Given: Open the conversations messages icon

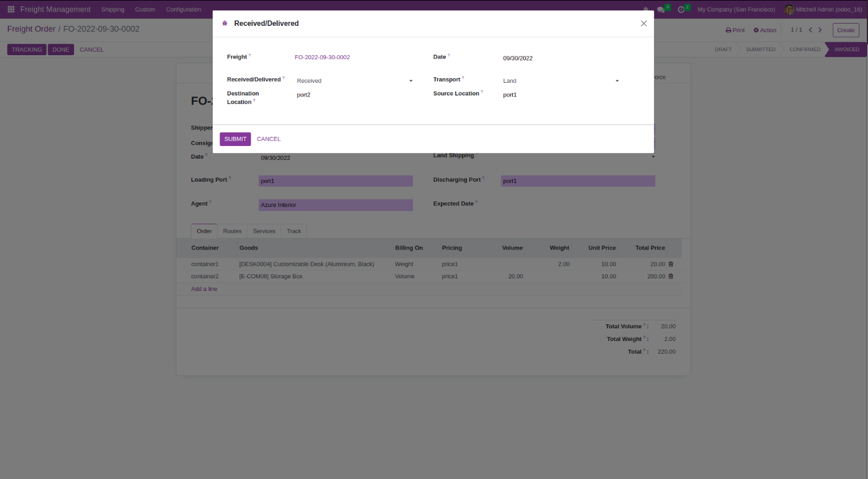Looking at the screenshot, I should pos(662,9).
